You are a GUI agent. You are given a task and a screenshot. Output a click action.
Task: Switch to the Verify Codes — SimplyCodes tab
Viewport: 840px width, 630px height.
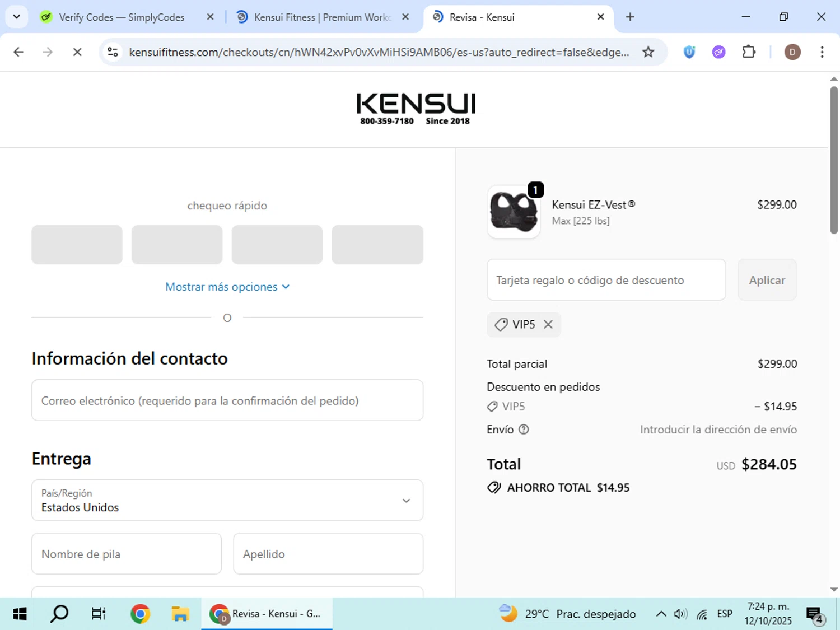[122, 17]
